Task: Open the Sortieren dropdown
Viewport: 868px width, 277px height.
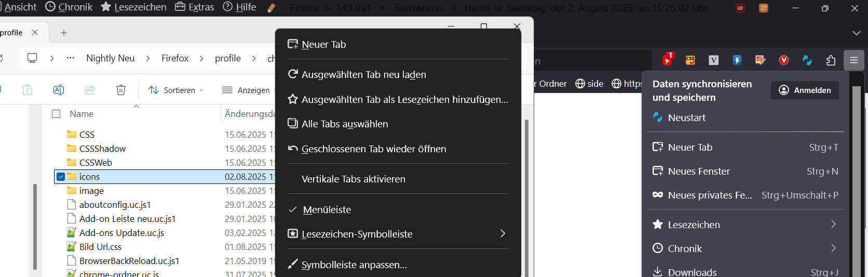Action: click(x=176, y=90)
